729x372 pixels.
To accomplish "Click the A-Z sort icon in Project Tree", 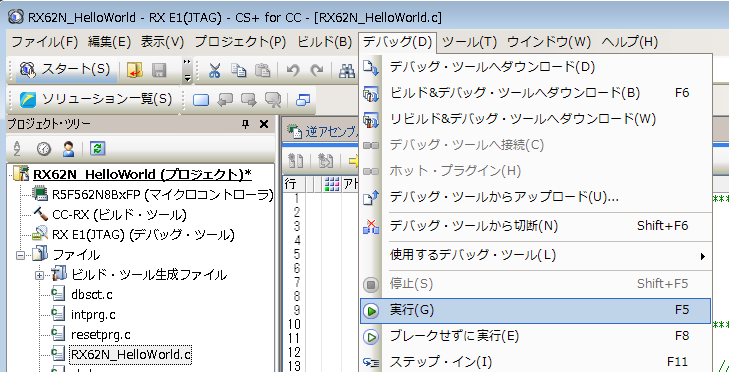I will pos(17,149).
